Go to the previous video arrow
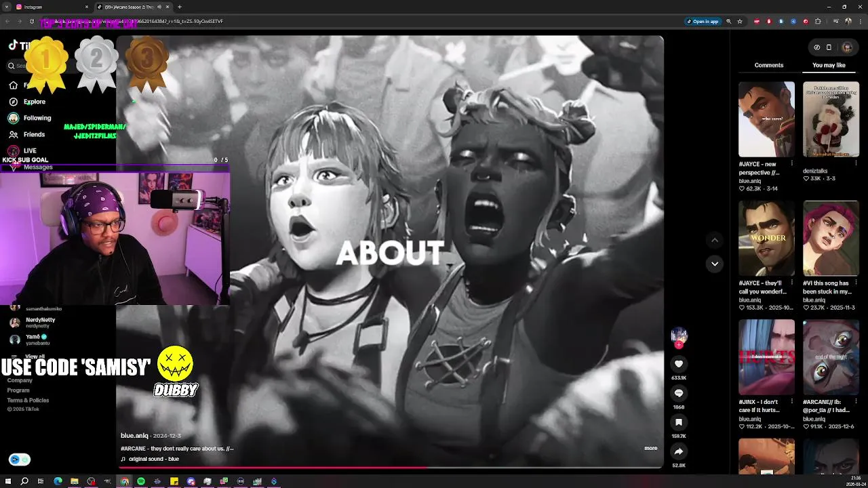Viewport: 868px width, 488px height. pyautogui.click(x=714, y=240)
